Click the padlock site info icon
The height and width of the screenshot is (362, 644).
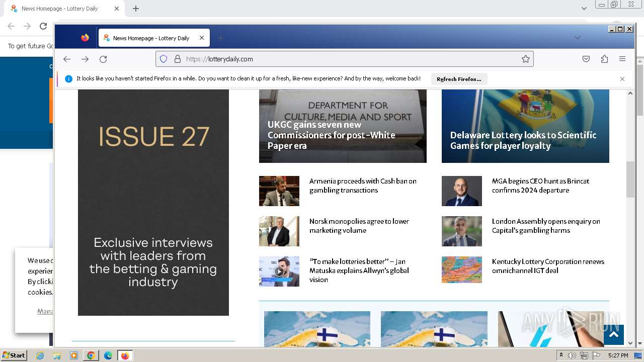177,59
